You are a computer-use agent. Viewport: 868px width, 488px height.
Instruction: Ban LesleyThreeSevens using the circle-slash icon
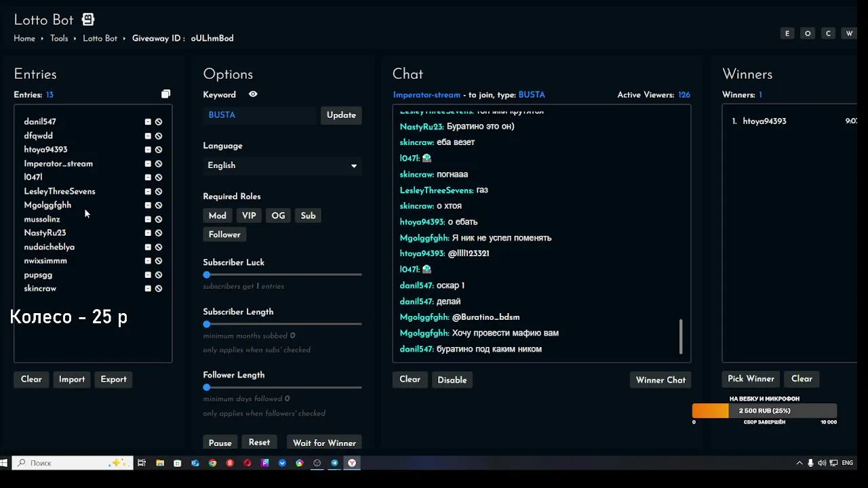[159, 192]
